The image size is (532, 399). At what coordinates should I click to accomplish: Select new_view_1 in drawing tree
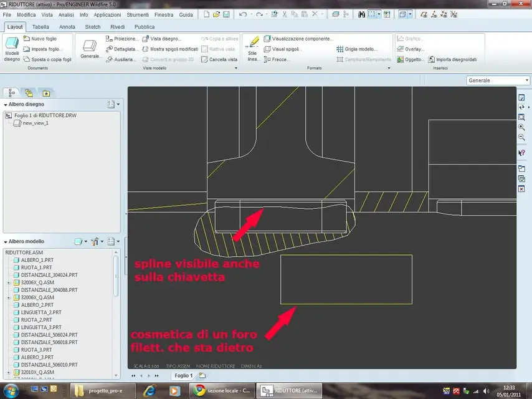[31, 123]
